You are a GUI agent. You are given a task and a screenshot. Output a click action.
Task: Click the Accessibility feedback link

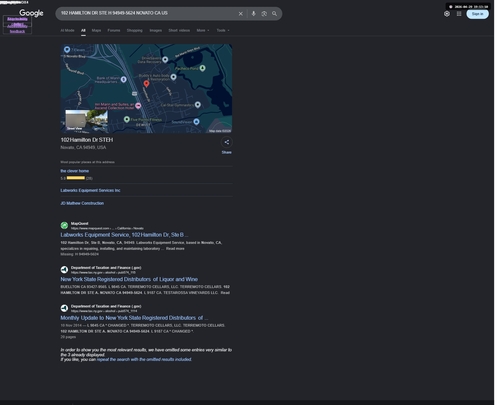pyautogui.click(x=17, y=29)
